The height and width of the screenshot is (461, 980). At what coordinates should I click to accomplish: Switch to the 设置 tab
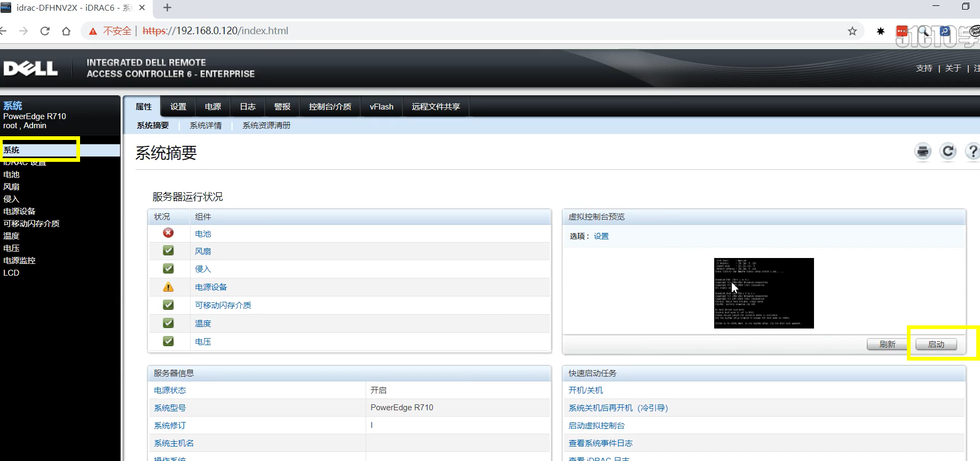pyautogui.click(x=178, y=107)
